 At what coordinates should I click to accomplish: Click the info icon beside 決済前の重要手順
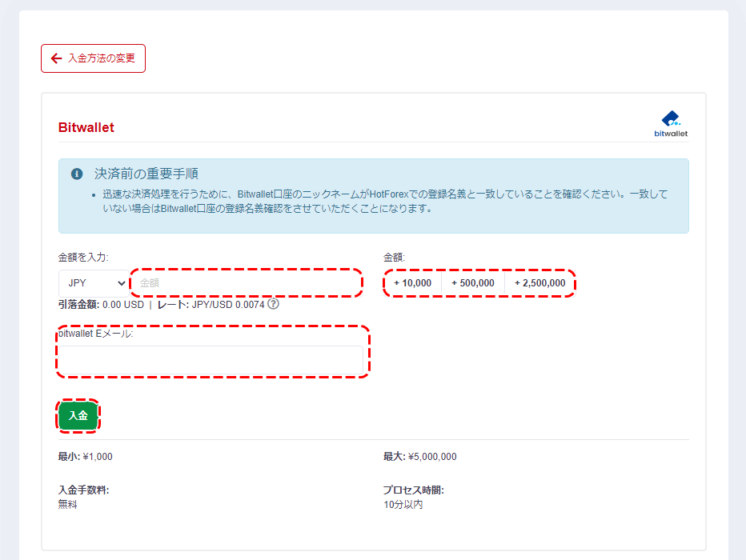click(77, 174)
